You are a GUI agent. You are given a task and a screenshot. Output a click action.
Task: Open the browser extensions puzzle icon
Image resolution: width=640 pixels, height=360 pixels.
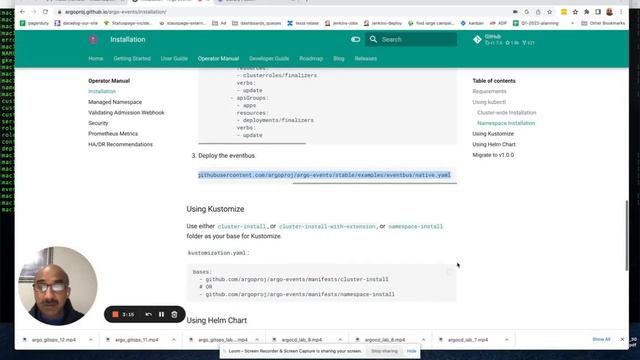[x=587, y=12]
